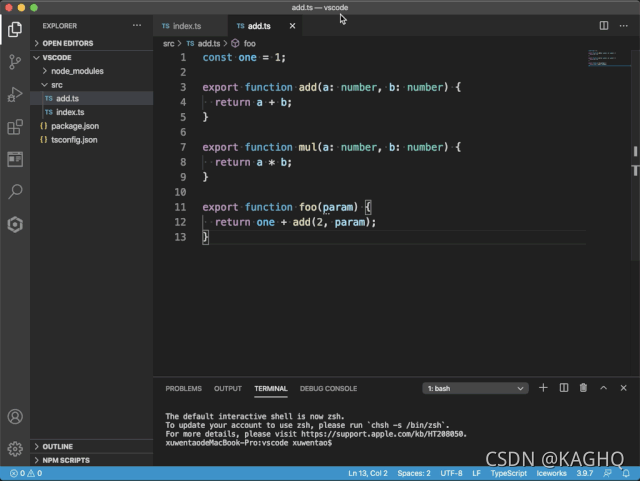Click 'return a + b;' on line 4
The image size is (640, 481).
coord(253,102)
